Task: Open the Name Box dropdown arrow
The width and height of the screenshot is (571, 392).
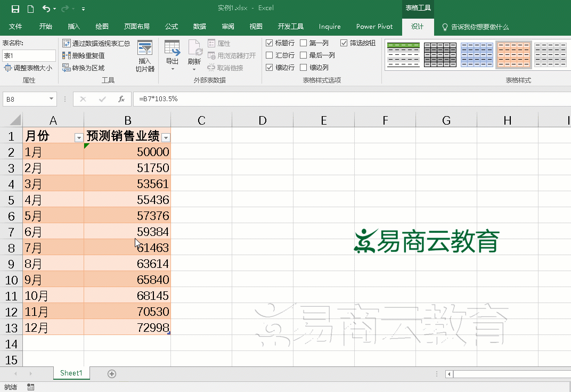Action: click(x=51, y=99)
